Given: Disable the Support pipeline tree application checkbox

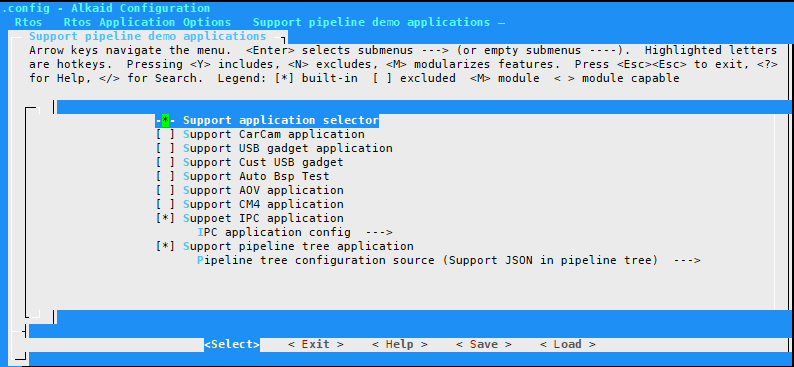Looking at the screenshot, I should [165, 247].
